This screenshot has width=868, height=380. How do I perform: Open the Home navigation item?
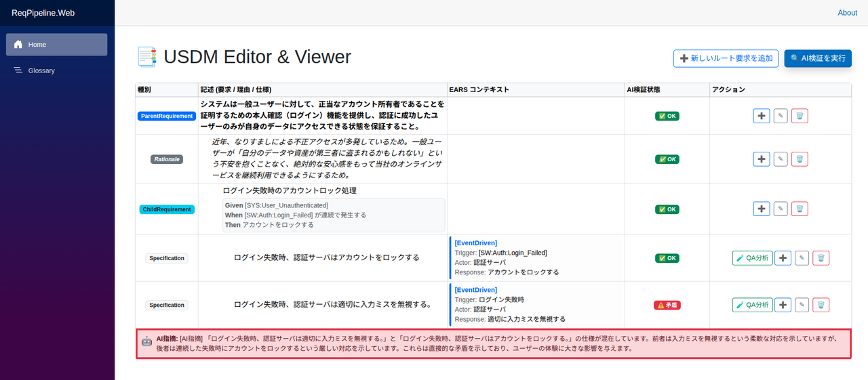coord(57,45)
